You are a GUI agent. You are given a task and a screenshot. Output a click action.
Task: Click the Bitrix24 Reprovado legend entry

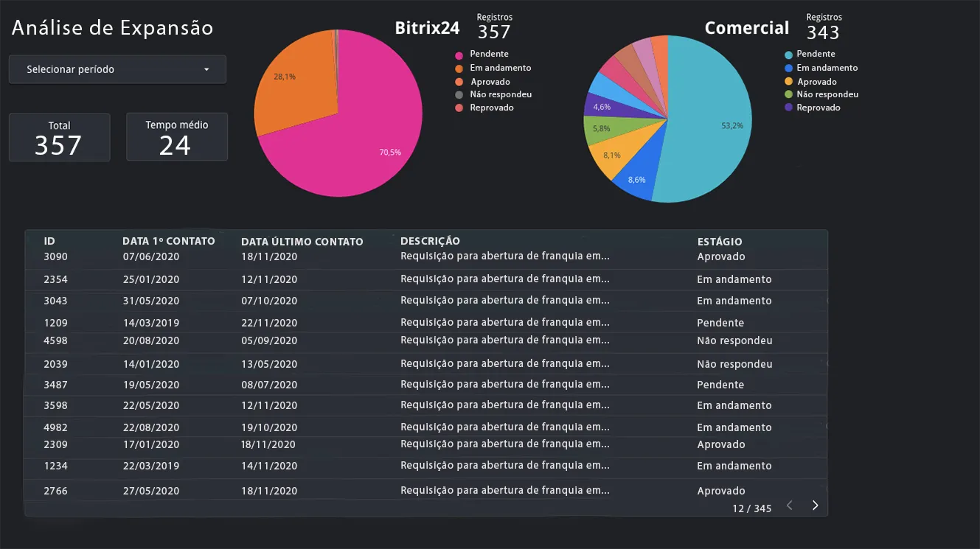[484, 108]
